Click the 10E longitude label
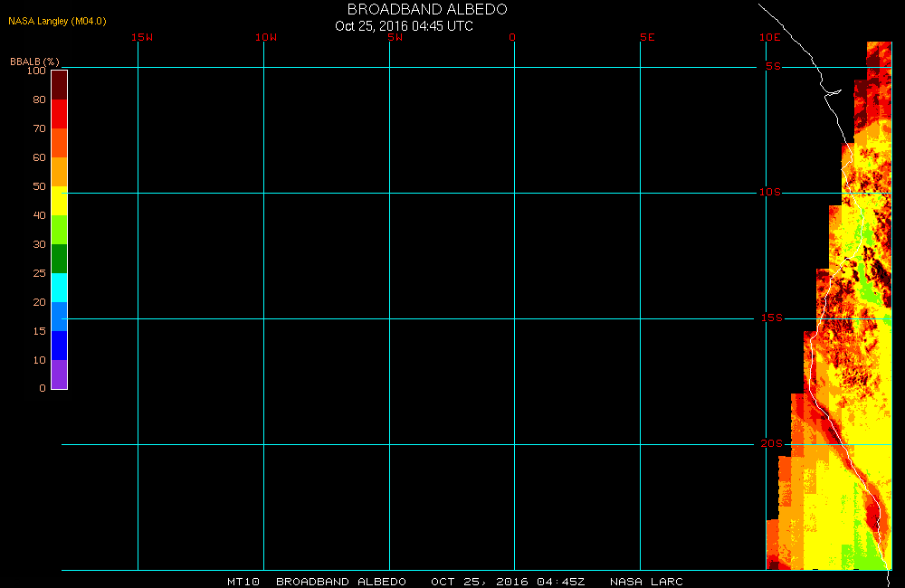905x588 pixels. pyautogui.click(x=769, y=37)
